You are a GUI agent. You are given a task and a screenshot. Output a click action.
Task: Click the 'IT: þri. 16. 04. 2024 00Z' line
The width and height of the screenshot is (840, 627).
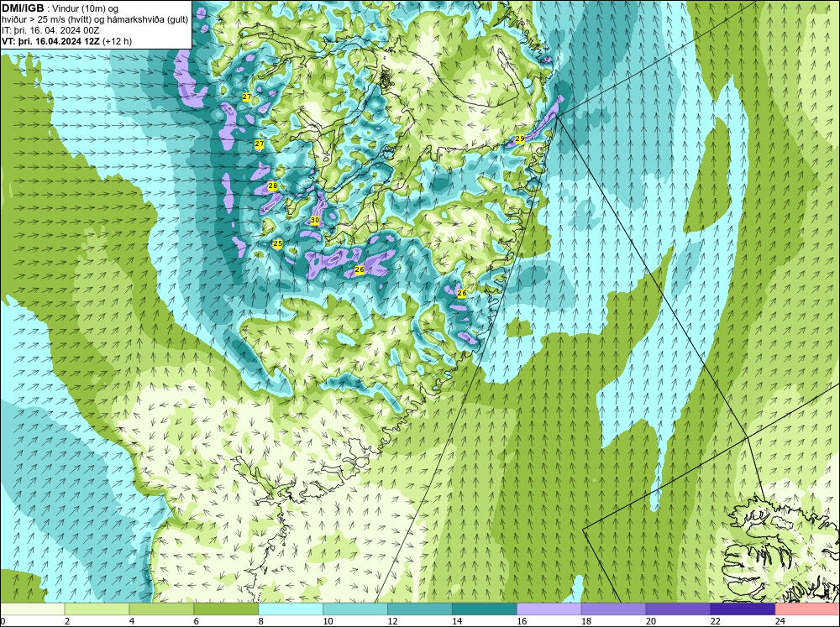coord(50,30)
